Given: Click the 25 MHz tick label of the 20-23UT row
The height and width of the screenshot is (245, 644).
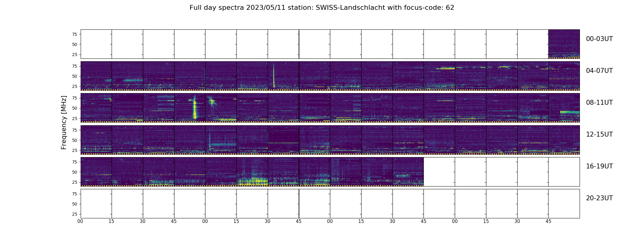Looking at the screenshot, I should click(x=75, y=214).
